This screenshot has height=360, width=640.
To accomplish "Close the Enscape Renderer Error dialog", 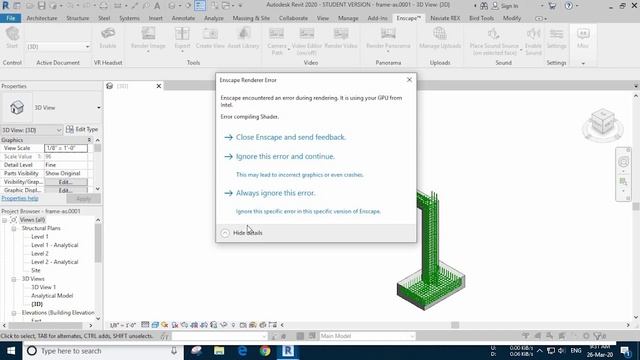I will point(409,80).
